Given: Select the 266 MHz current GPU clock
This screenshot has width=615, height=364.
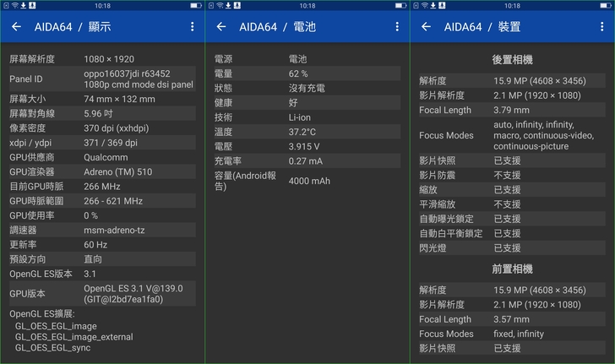Looking at the screenshot, I should pos(102,187).
